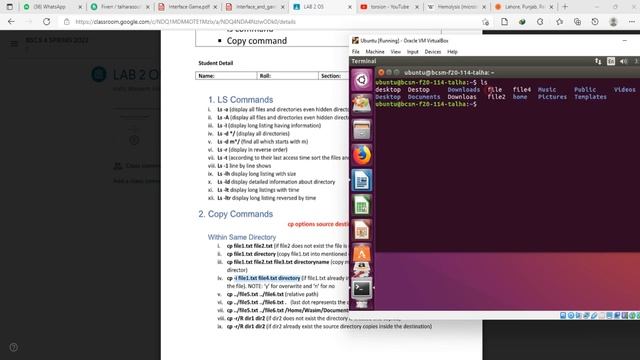Open LibreOffice Writer from the Ubuntu launcher
This screenshot has height=360, width=640.
click(x=362, y=180)
